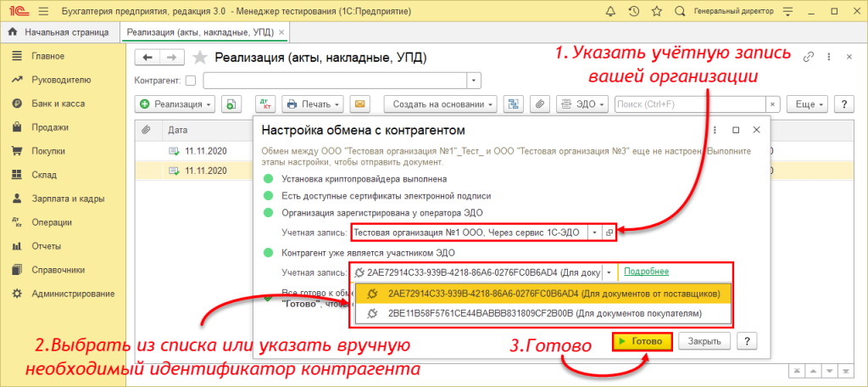Screen dimensions: 868x387
Task: Open the 1C main menu hamburger icon
Action: [x=44, y=11]
